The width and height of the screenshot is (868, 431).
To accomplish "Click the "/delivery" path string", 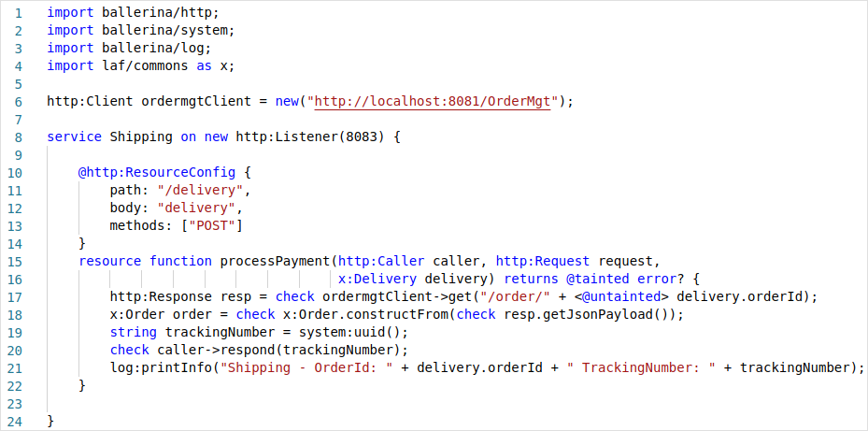I will pyautogui.click(x=200, y=190).
